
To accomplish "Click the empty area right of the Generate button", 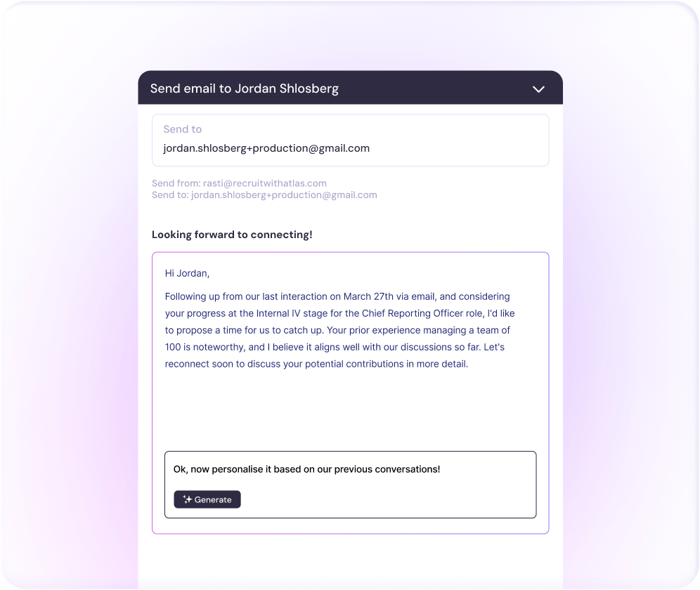I will [387, 499].
